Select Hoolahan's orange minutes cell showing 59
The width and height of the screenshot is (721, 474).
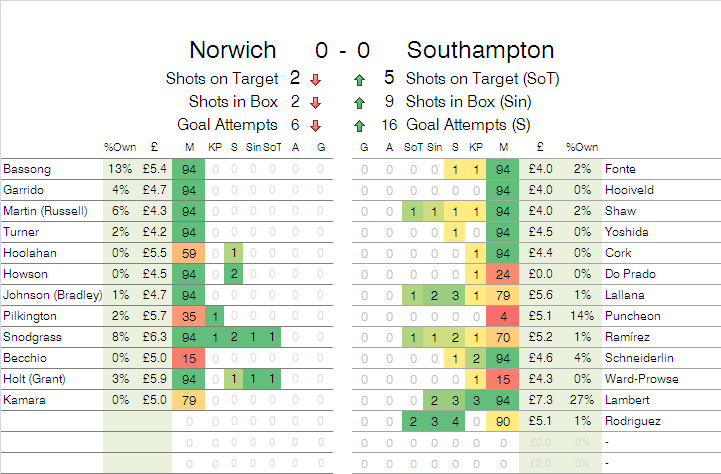pyautogui.click(x=189, y=253)
